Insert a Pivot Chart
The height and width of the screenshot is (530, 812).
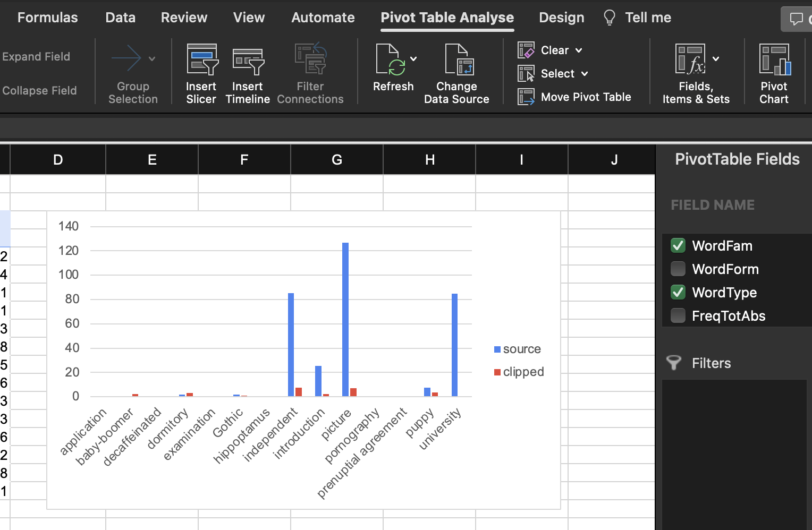pos(774,59)
